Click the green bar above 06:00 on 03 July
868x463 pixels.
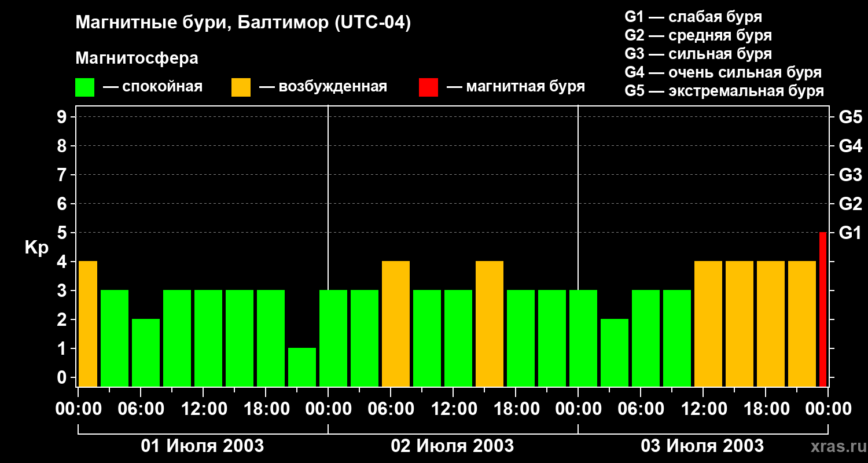[646, 338]
